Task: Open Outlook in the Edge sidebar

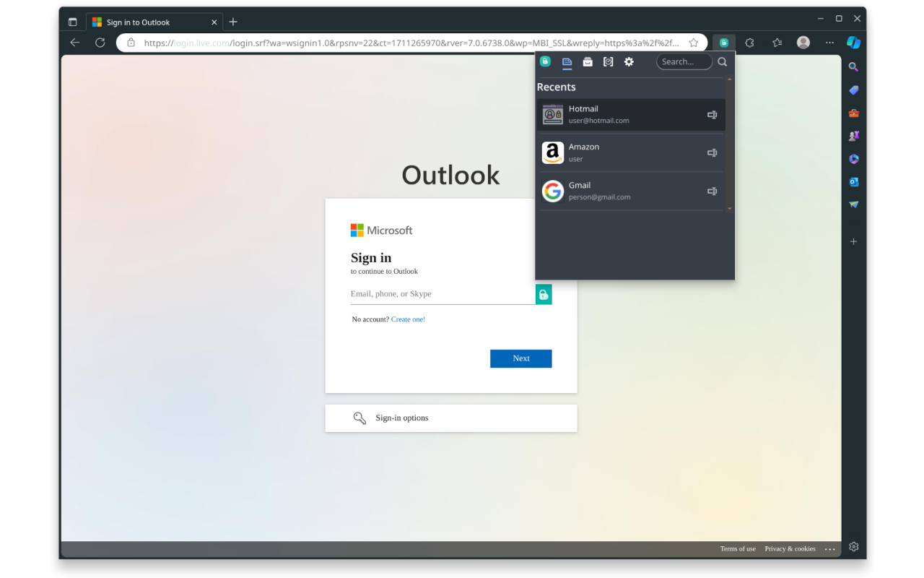Action: pos(853,182)
